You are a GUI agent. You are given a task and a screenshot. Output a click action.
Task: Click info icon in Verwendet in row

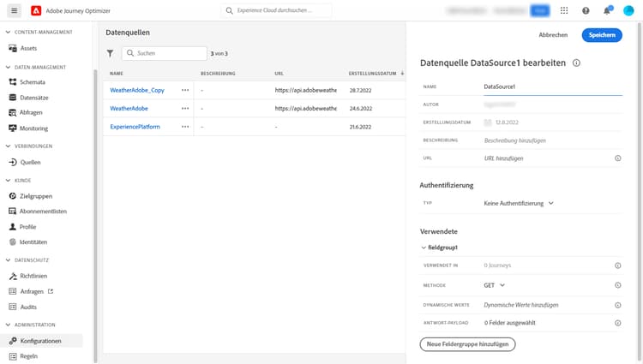coord(617,266)
